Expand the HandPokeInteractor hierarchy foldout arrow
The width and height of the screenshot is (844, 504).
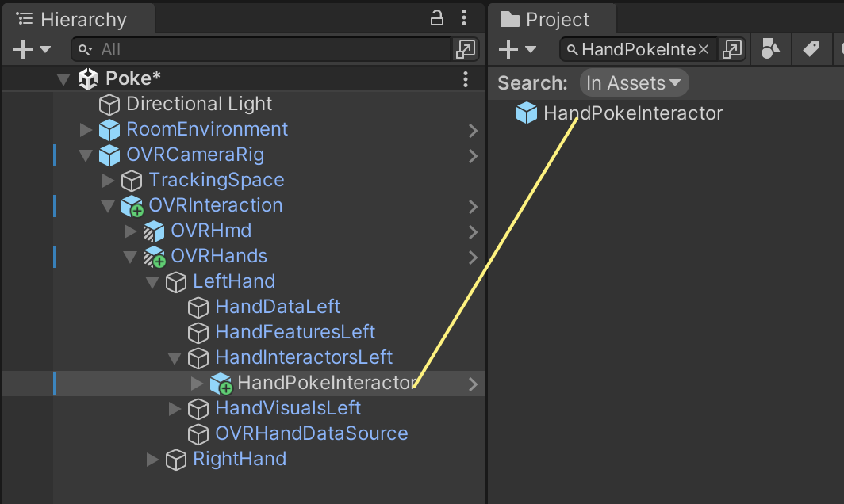tap(197, 384)
